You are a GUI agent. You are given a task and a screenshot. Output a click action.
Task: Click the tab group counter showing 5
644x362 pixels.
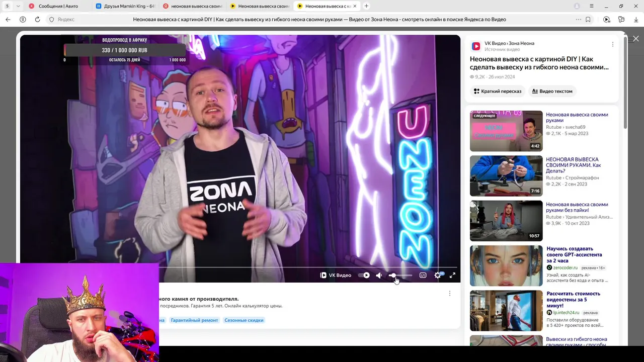coord(7,6)
